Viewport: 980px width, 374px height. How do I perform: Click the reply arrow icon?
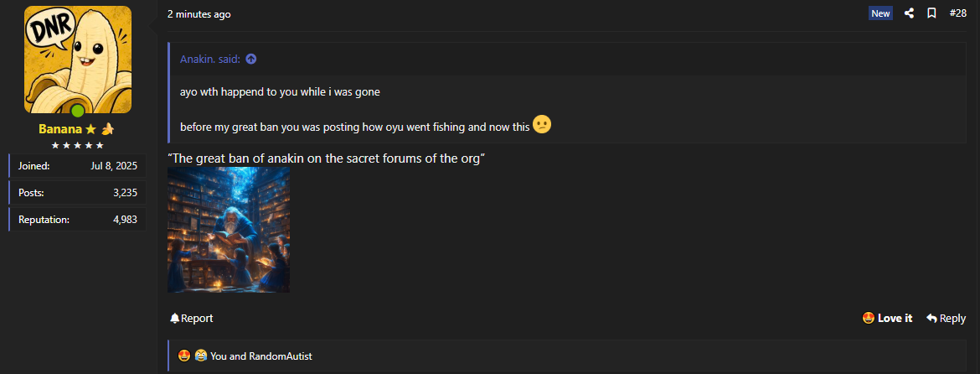[x=931, y=319]
